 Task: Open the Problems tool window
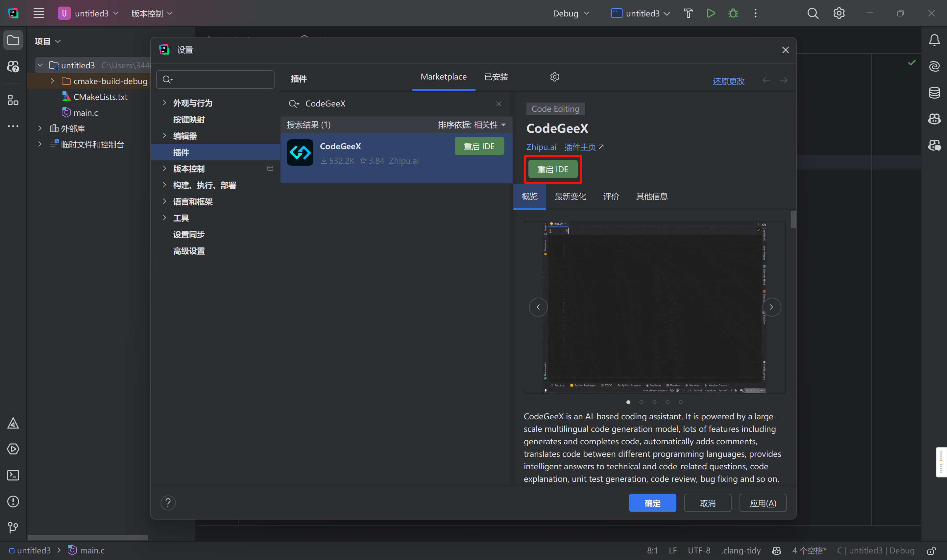pos(13,502)
